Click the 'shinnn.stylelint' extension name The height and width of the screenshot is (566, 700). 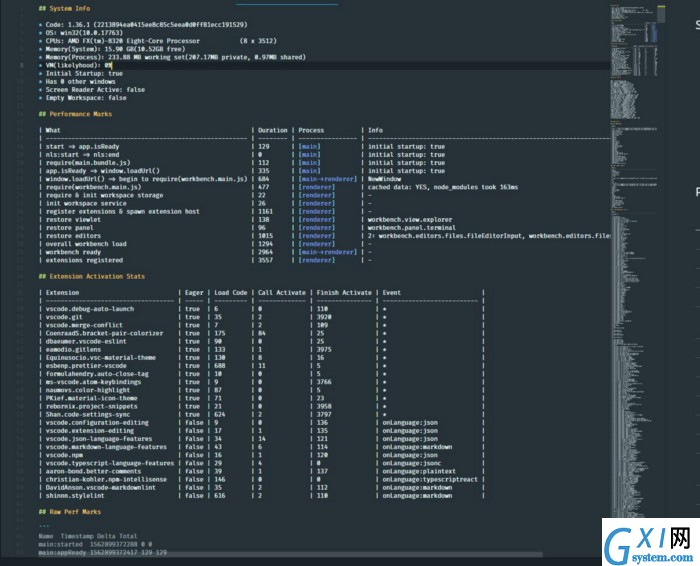click(75, 495)
